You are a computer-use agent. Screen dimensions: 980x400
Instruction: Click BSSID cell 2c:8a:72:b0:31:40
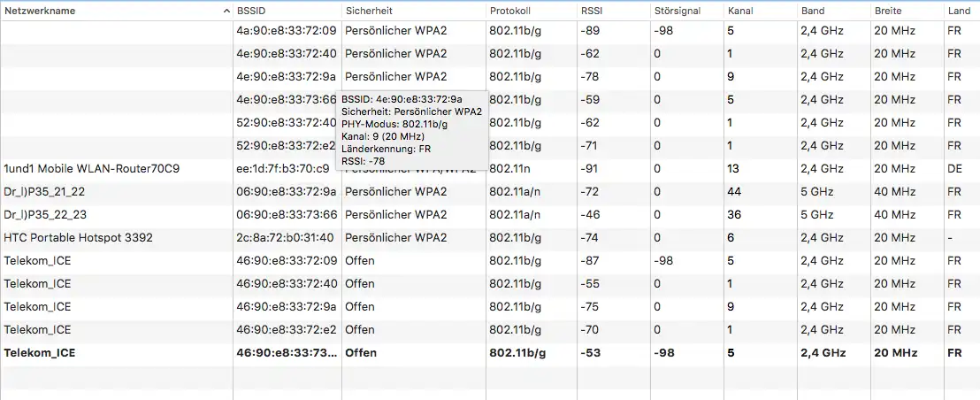click(286, 237)
